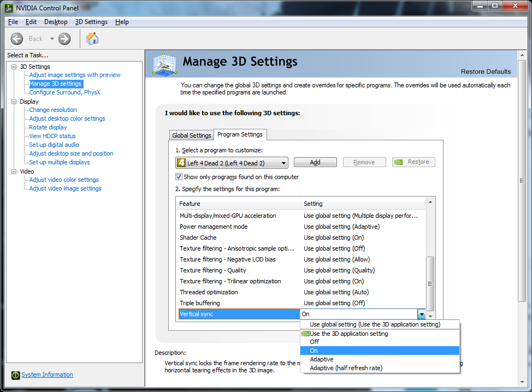The image size is (532, 392).
Task: Click the Setting column header
Action: pos(363,204)
